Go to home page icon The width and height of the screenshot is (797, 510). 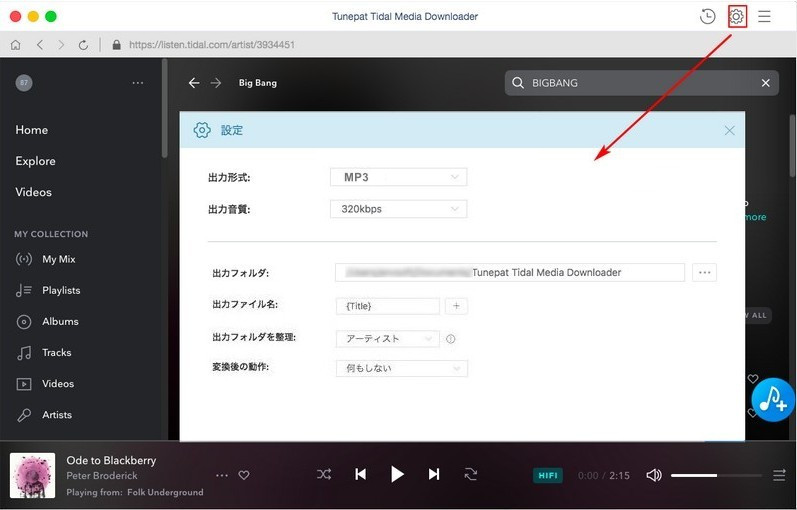click(16, 45)
